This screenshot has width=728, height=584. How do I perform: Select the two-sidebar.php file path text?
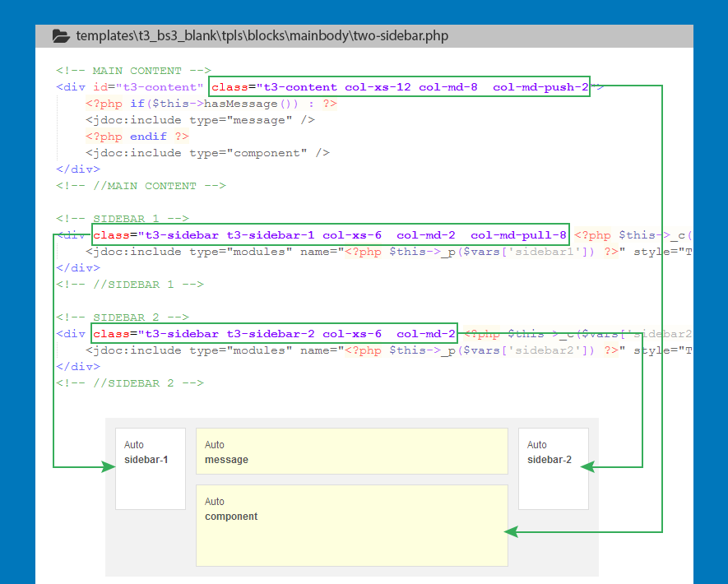coord(262,36)
